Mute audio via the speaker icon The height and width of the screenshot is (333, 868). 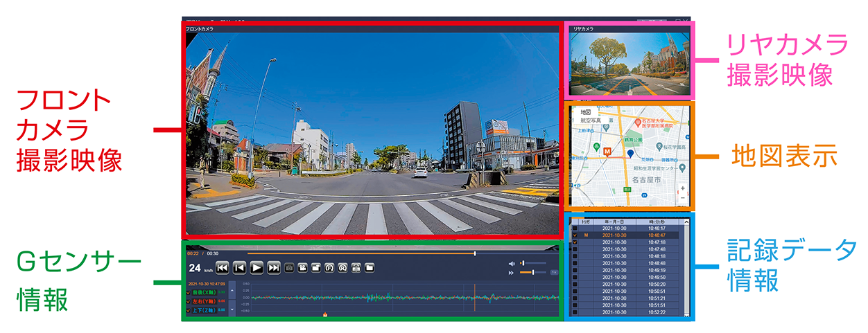click(512, 263)
